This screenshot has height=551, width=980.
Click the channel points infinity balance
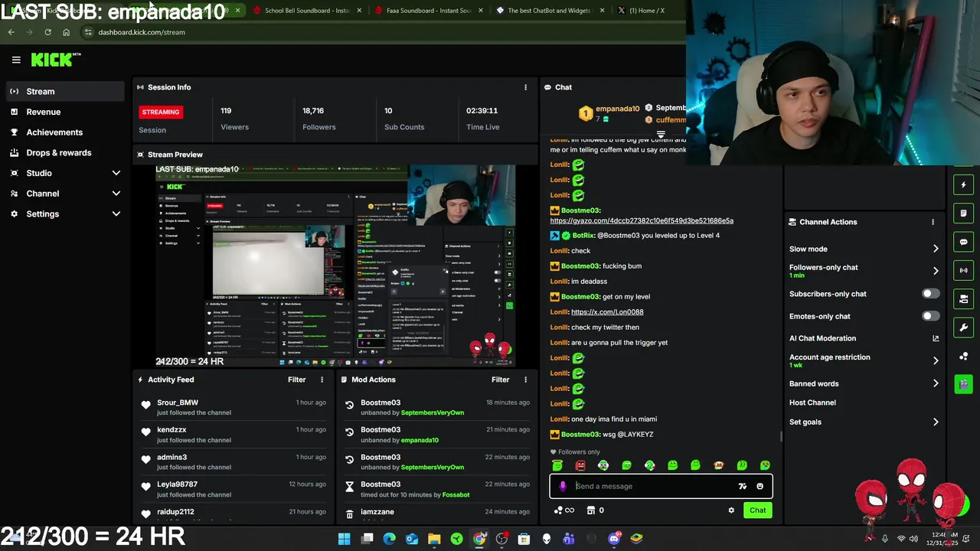point(563,510)
